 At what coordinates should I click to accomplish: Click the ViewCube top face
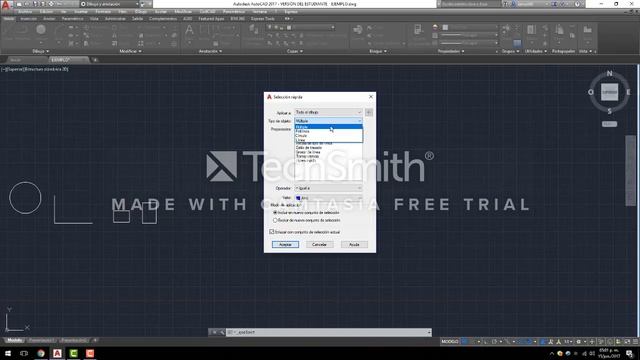[x=609, y=92]
